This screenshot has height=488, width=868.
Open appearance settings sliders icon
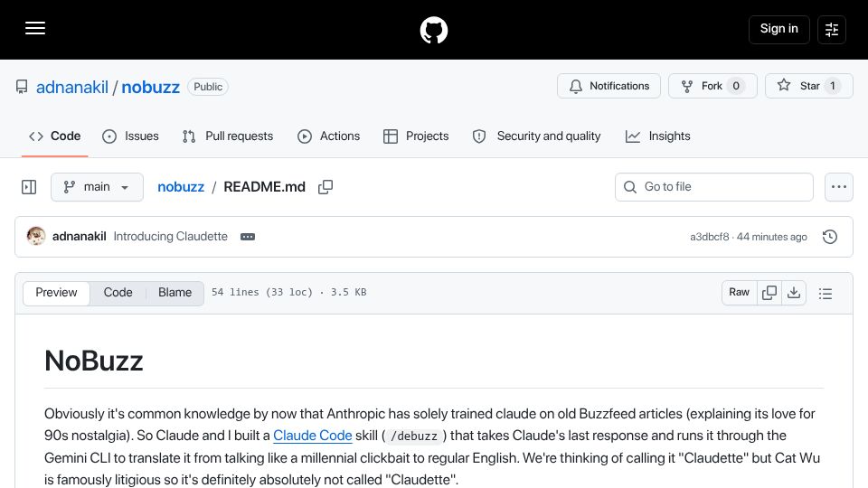point(832,29)
